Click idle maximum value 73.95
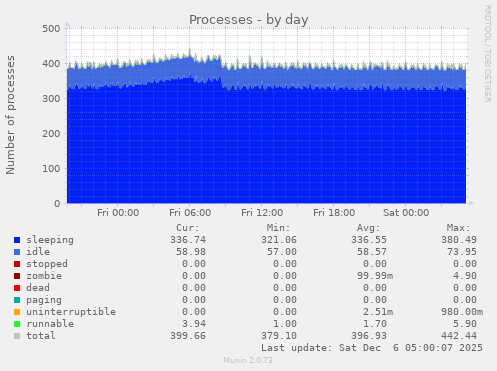Viewport: 497px width, 371px height. (x=462, y=252)
